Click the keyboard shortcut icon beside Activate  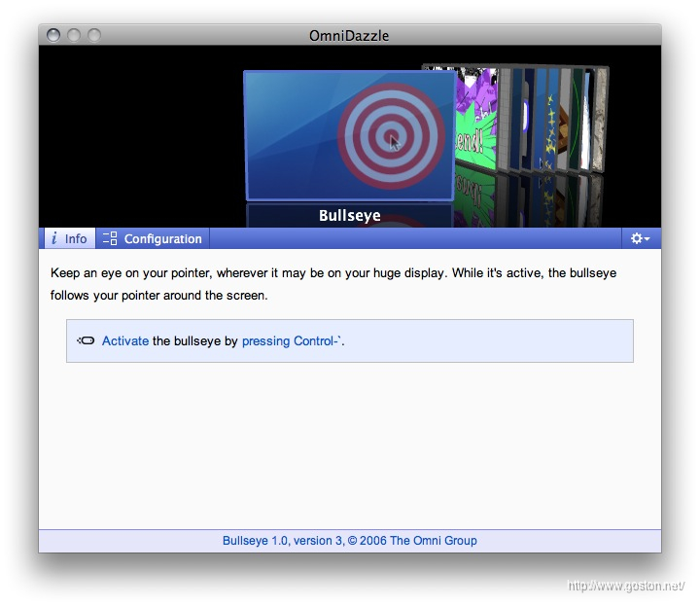point(86,340)
